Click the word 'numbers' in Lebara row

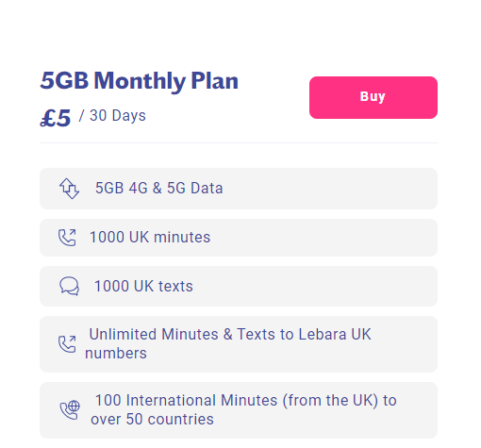click(x=116, y=354)
